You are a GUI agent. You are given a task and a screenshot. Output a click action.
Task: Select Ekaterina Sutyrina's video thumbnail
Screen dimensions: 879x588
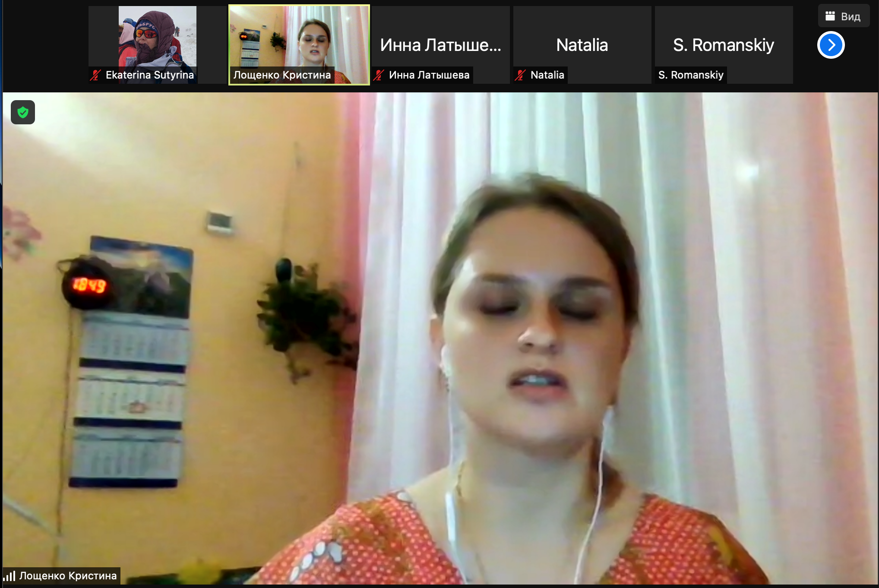click(158, 44)
